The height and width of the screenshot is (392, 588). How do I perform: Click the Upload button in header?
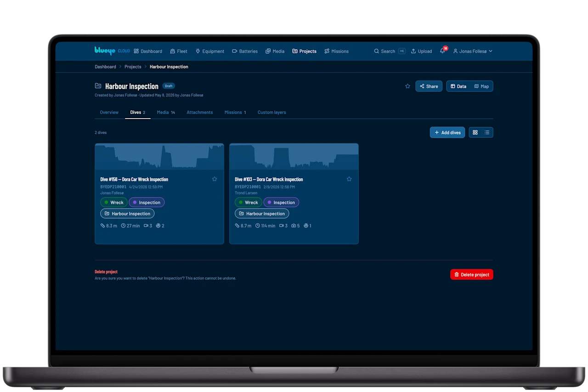pos(421,51)
